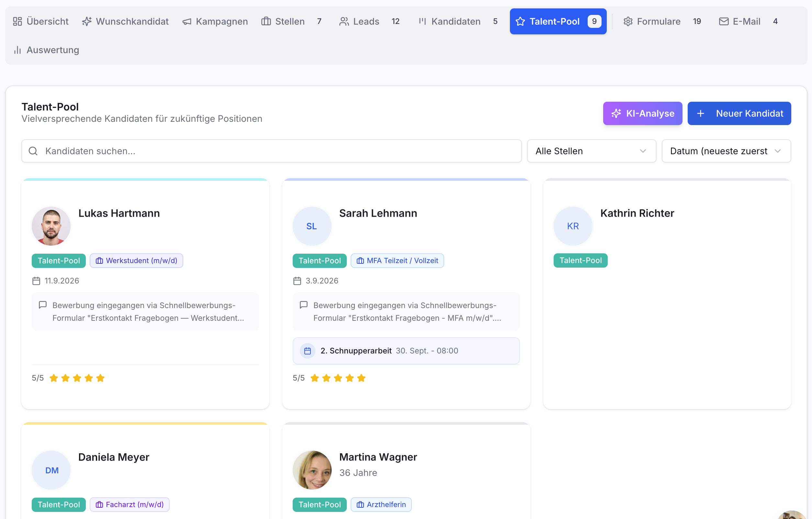Click the star icon in Talent-Pool tab
Image resolution: width=812 pixels, height=519 pixels.
(520, 21)
